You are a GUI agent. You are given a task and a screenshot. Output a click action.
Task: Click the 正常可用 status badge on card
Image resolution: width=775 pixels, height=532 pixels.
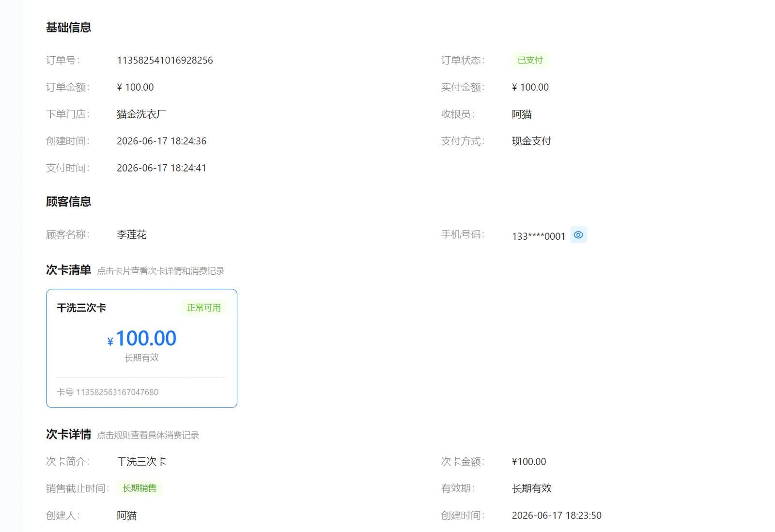click(203, 308)
